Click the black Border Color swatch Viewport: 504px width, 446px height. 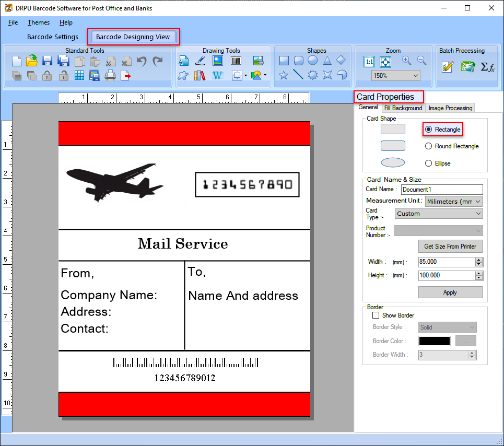click(x=434, y=341)
